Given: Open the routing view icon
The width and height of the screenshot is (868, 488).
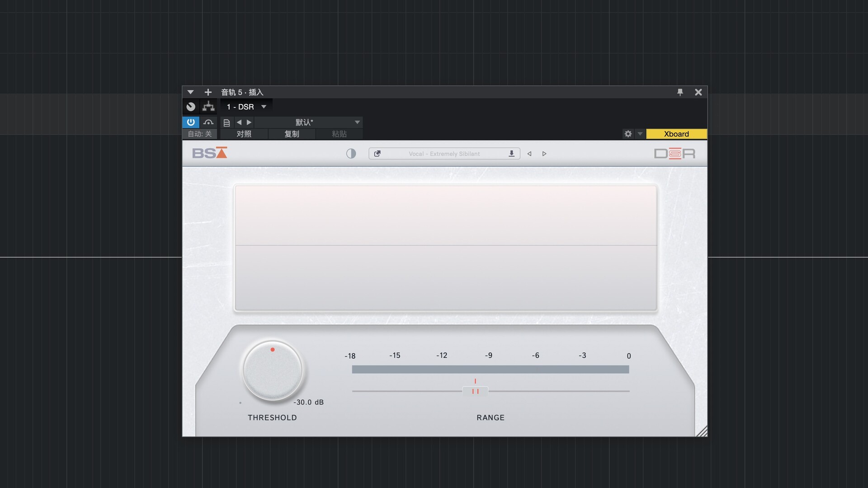Looking at the screenshot, I should coord(208,107).
